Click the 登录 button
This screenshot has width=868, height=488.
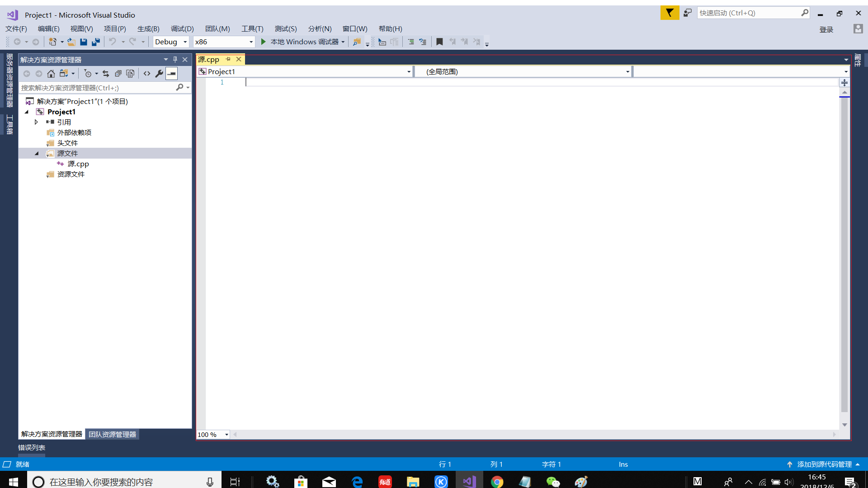826,29
